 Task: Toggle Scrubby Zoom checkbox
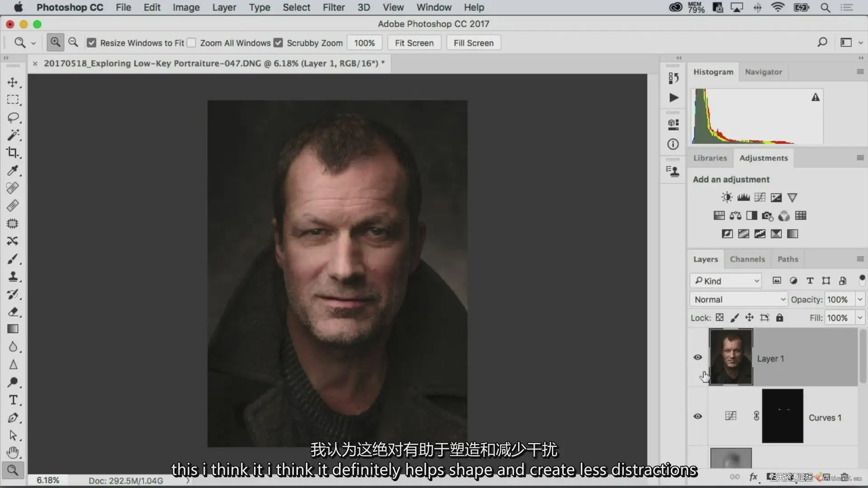278,43
